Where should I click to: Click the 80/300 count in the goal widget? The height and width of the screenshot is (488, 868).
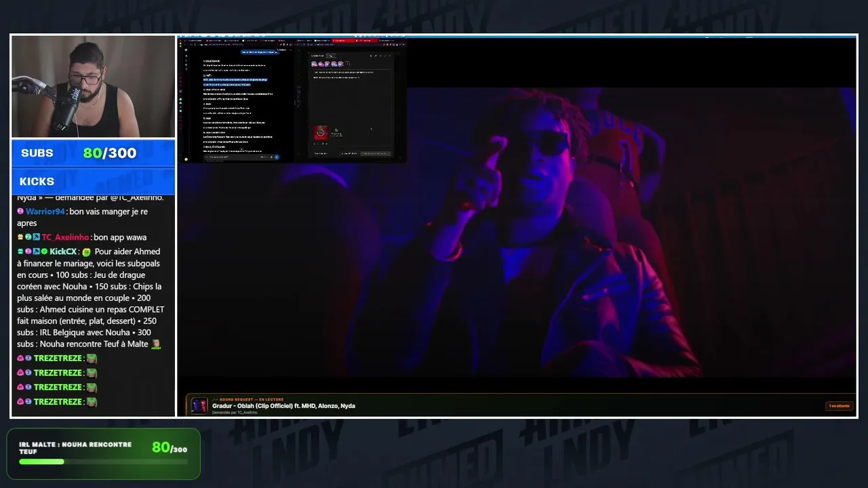[x=170, y=447]
